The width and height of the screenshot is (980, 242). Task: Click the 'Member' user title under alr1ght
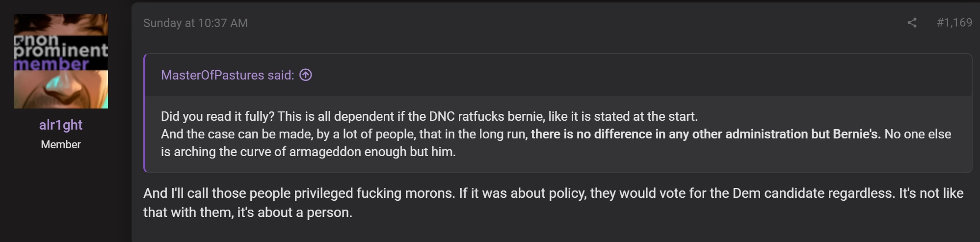click(x=61, y=144)
